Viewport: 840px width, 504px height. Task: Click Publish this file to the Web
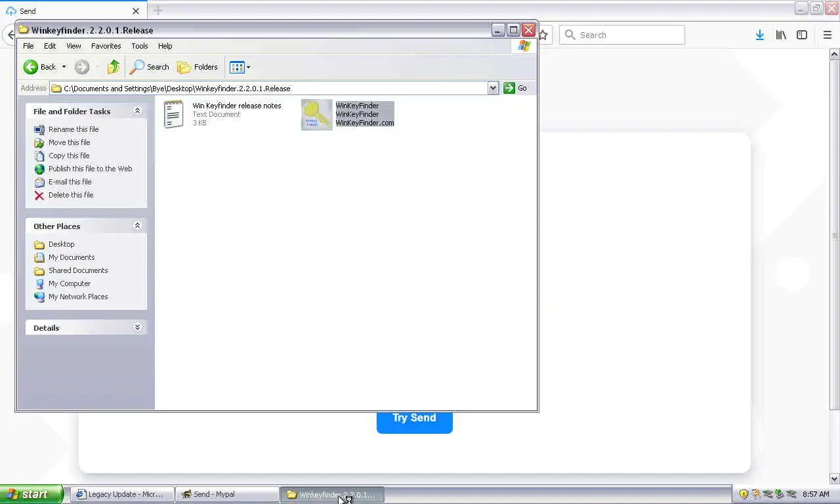coord(91,169)
